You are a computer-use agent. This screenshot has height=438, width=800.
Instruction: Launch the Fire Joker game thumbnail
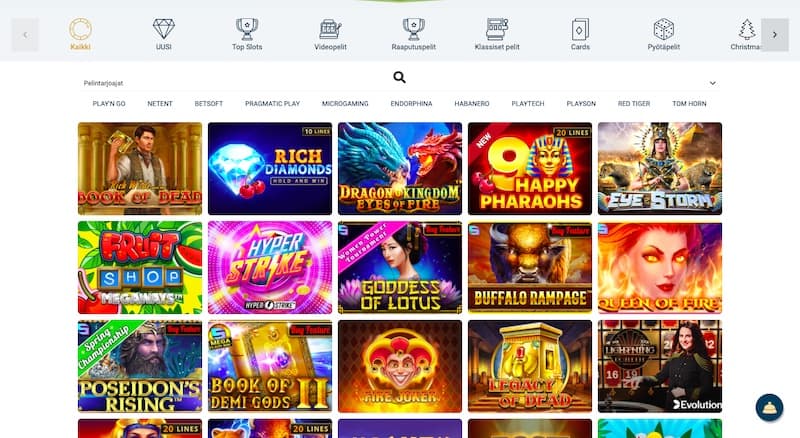point(400,366)
